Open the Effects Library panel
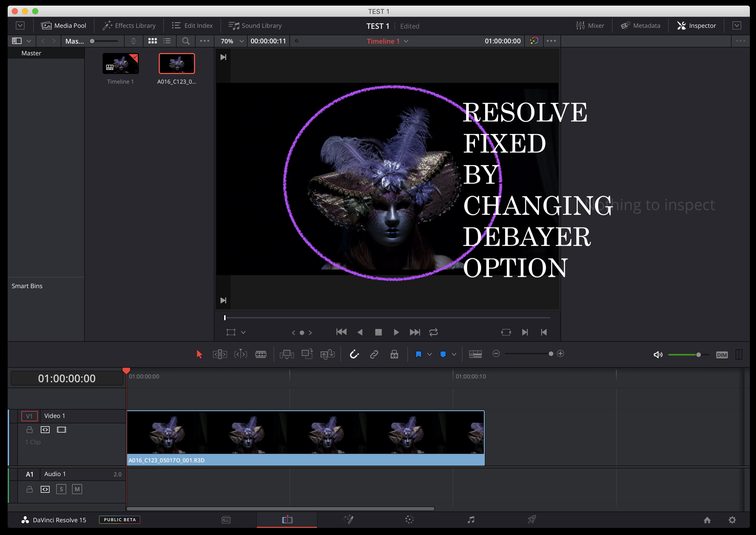The image size is (756, 535). click(x=129, y=26)
